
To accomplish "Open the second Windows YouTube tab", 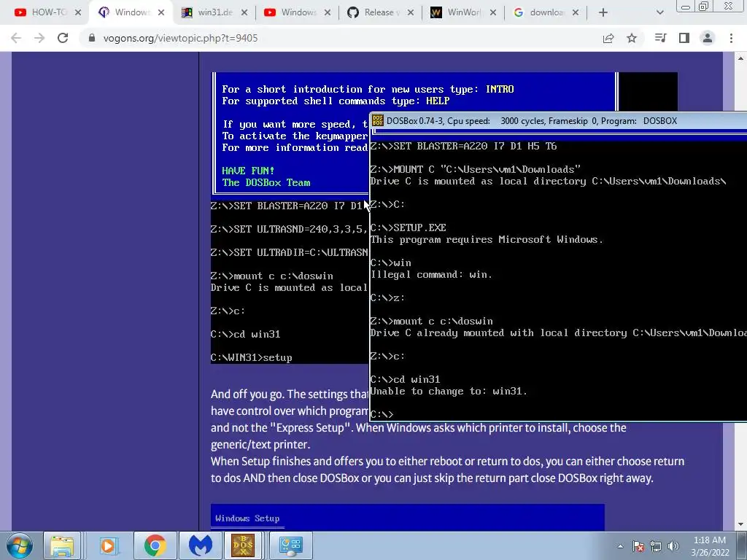I will [290, 12].
